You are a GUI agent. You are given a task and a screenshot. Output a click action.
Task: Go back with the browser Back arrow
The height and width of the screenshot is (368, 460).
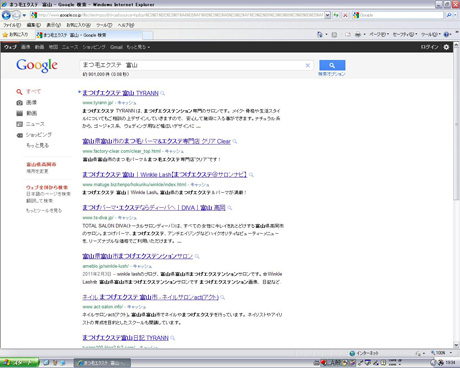(x=6, y=15)
